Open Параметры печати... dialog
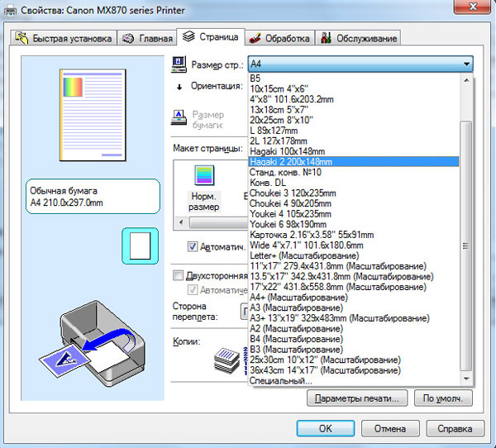Image resolution: width=496 pixels, height=448 pixels. pyautogui.click(x=357, y=398)
